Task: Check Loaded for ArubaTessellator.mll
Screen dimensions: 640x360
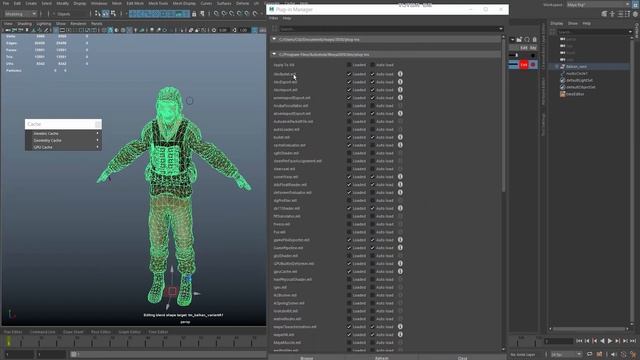Action: (x=349, y=106)
